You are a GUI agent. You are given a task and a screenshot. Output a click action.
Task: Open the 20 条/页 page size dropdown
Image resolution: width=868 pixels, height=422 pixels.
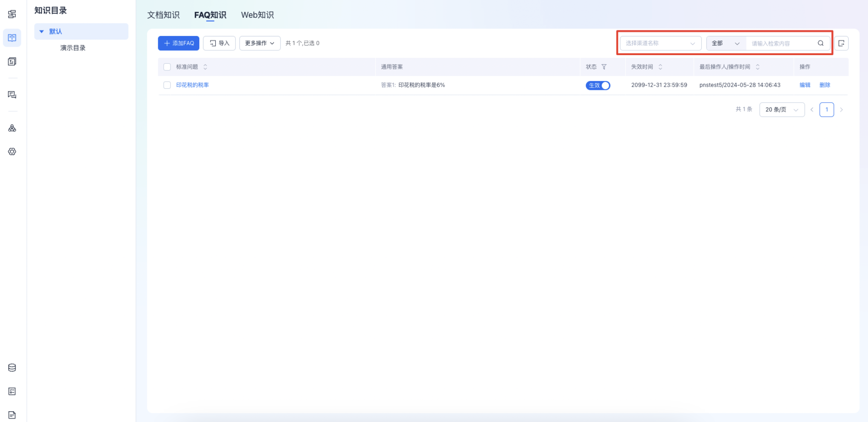(782, 110)
